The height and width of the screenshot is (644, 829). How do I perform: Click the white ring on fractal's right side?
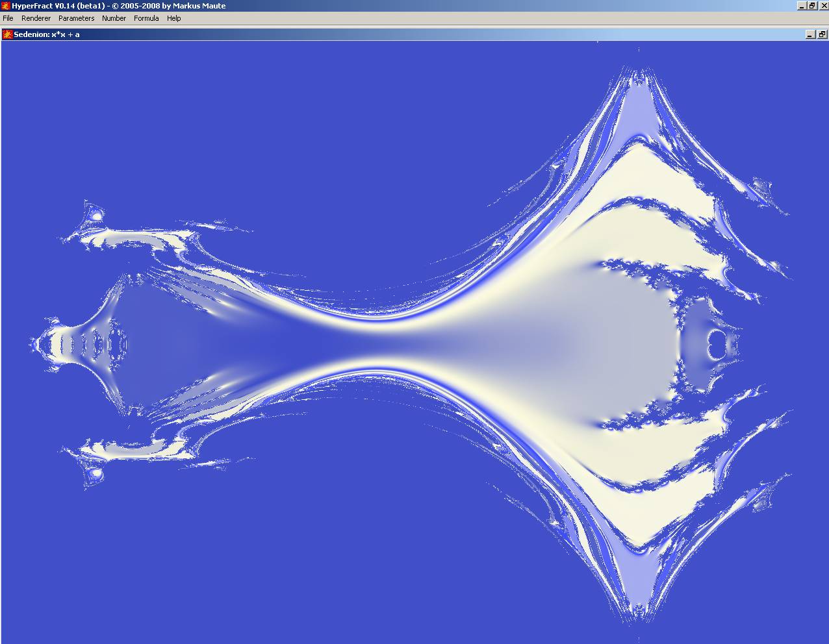[x=718, y=344]
